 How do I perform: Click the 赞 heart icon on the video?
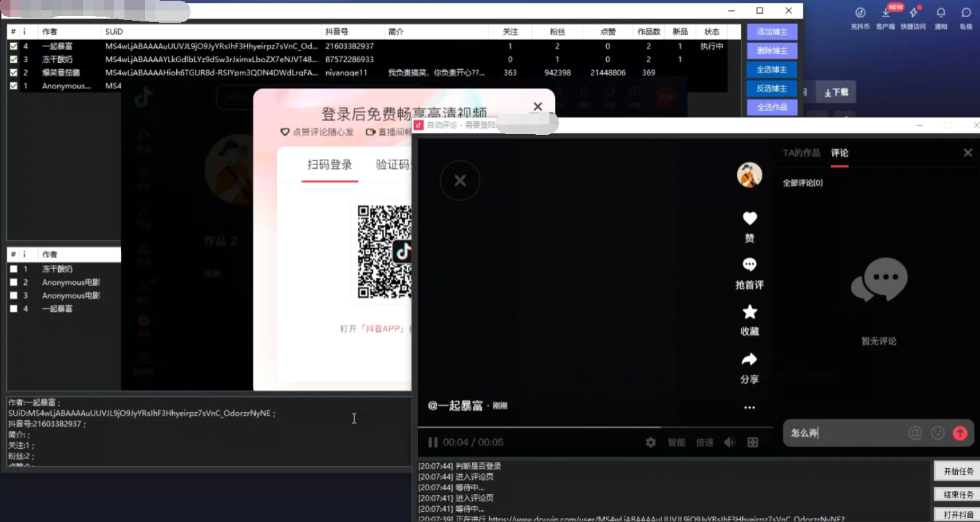(749, 218)
